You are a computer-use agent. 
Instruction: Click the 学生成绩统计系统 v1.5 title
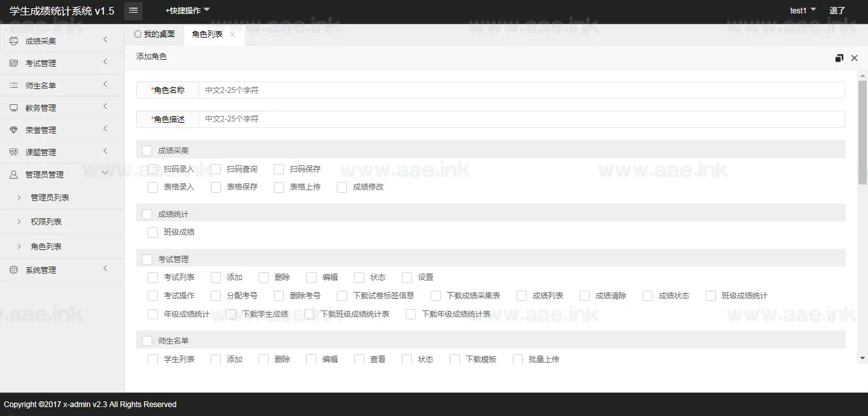coord(62,11)
